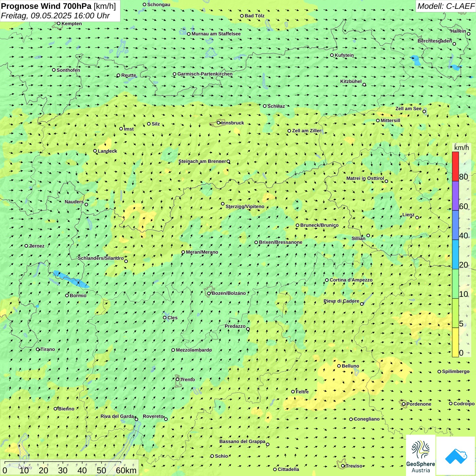Click the 'Zell am See' label
The width and height of the screenshot is (476, 476).
click(408, 108)
